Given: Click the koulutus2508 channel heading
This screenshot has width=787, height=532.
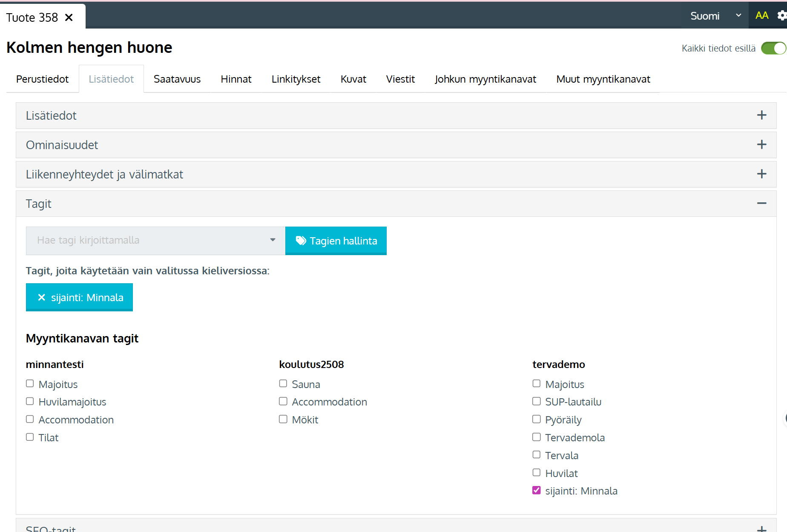Looking at the screenshot, I should click(x=312, y=365).
